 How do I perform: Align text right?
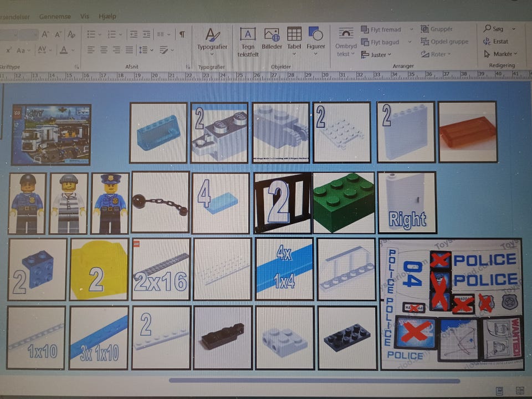[116, 50]
